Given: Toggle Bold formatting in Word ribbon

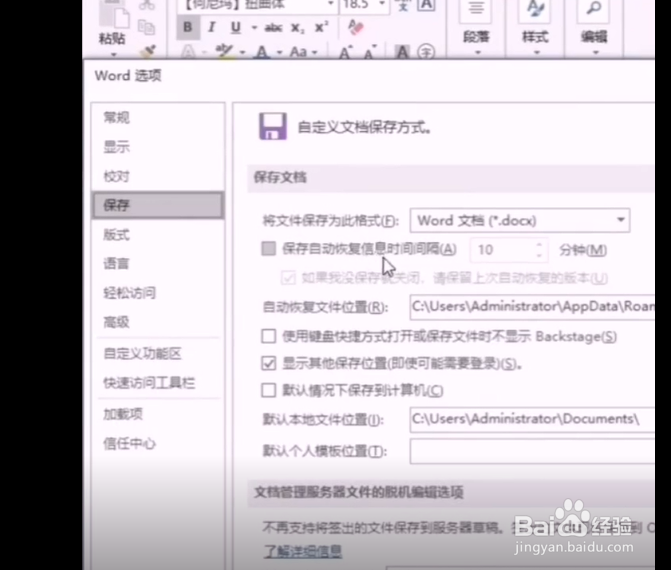Looking at the screenshot, I should [187, 27].
